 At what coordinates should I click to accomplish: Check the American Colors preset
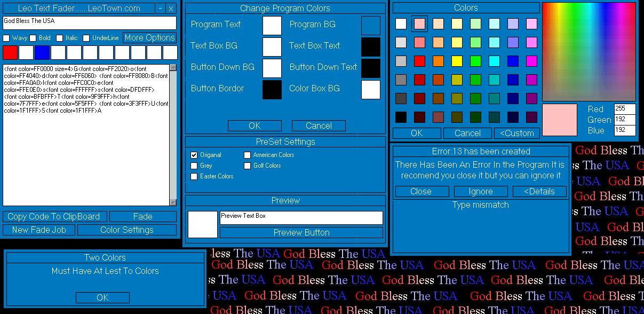[247, 155]
